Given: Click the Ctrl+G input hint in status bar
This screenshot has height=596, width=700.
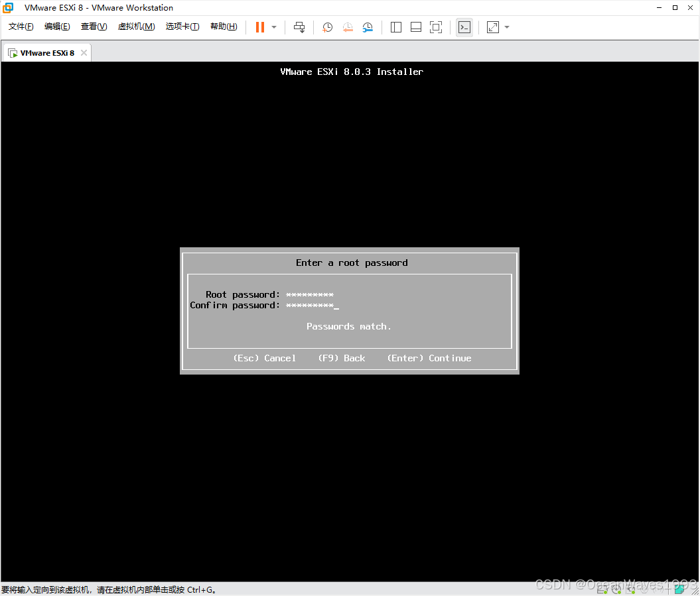Looking at the screenshot, I should (x=109, y=590).
